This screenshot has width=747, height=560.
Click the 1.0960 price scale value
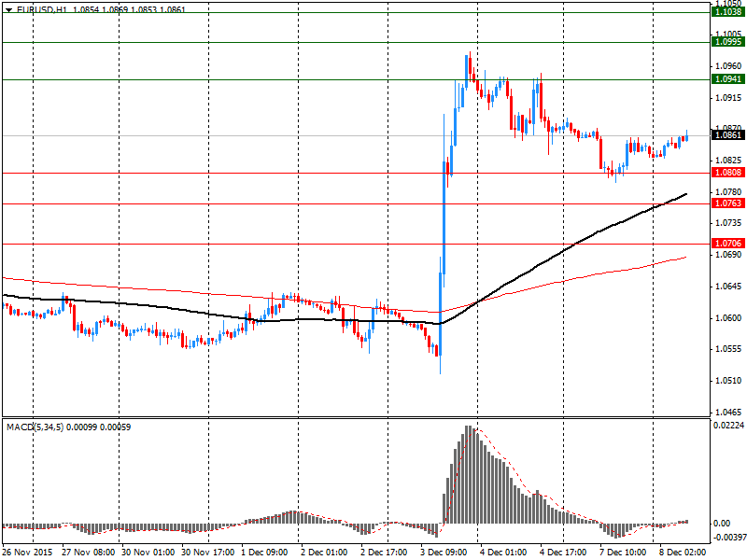pyautogui.click(x=728, y=66)
